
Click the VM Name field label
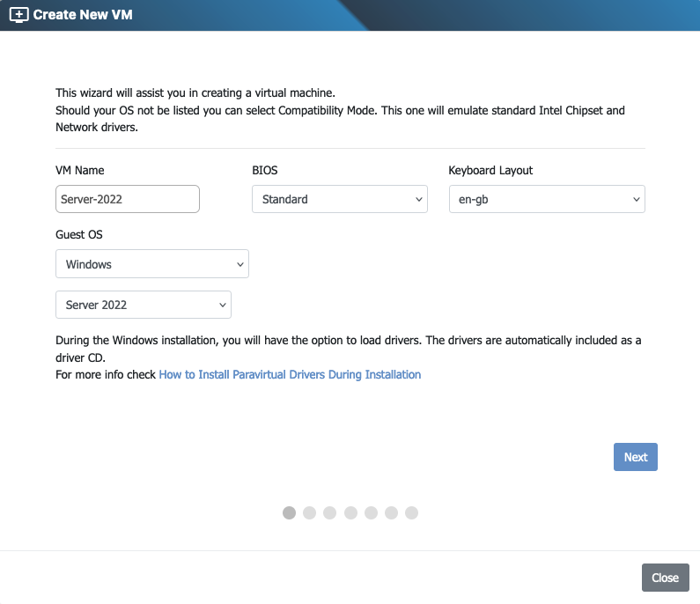(x=80, y=170)
